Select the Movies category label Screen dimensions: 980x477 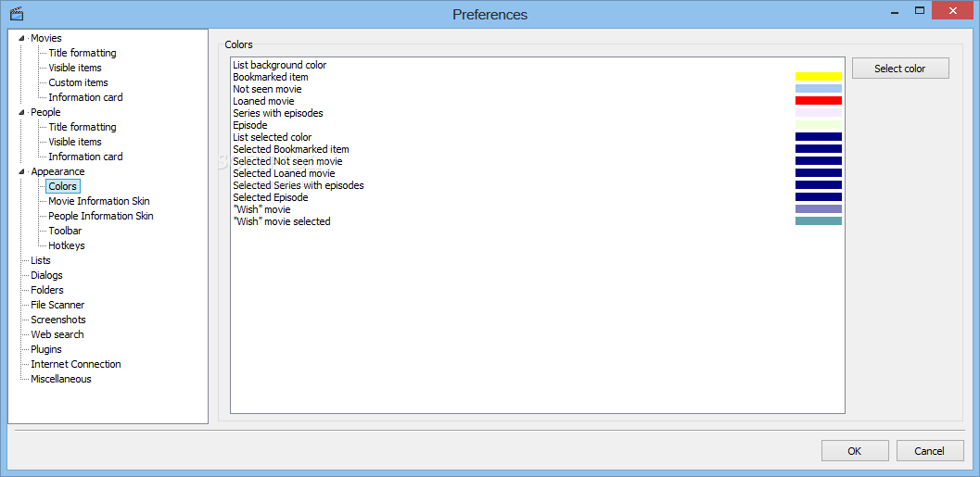[46, 38]
